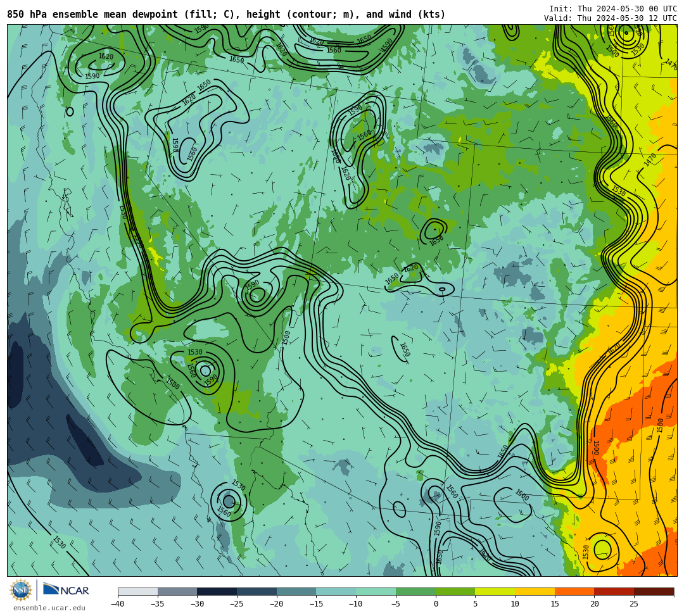Click the NCAR logo

point(66,590)
